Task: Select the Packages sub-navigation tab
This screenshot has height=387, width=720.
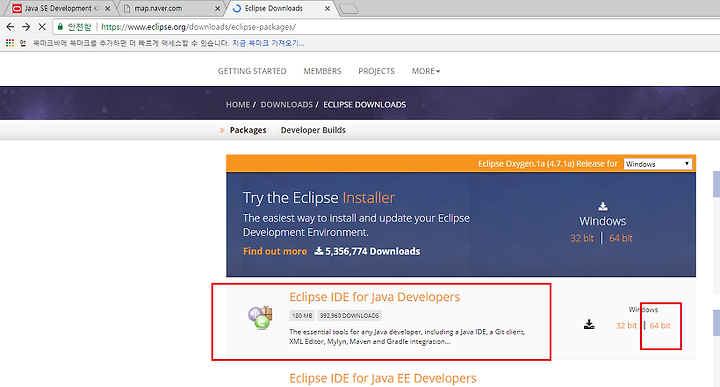Action: [248, 130]
